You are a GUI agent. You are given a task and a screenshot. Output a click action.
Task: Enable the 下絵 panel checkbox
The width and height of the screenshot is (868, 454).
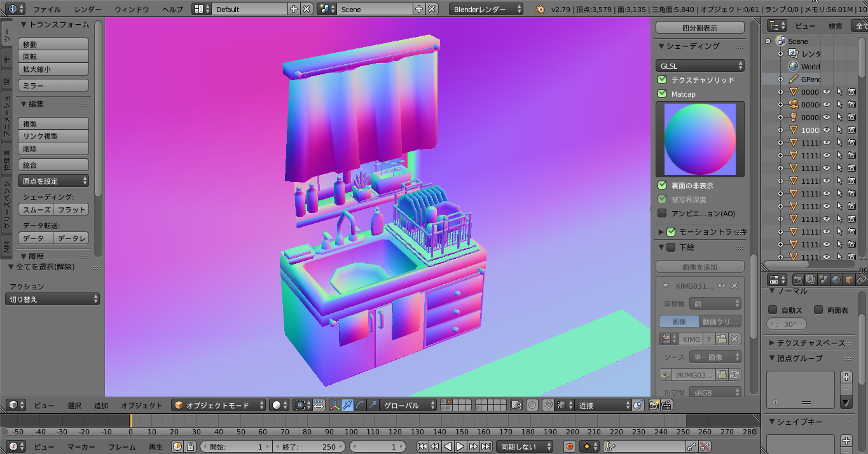671,247
